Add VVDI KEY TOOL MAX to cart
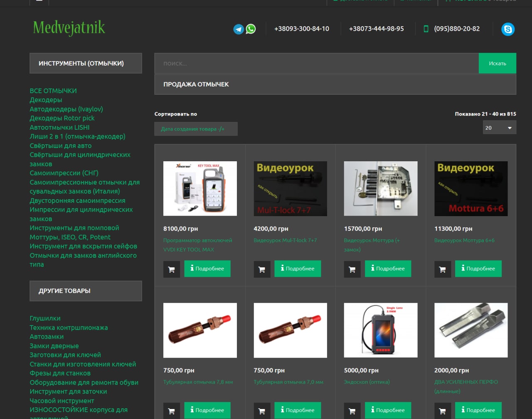Viewport: 532px width, 419px height. [x=172, y=269]
